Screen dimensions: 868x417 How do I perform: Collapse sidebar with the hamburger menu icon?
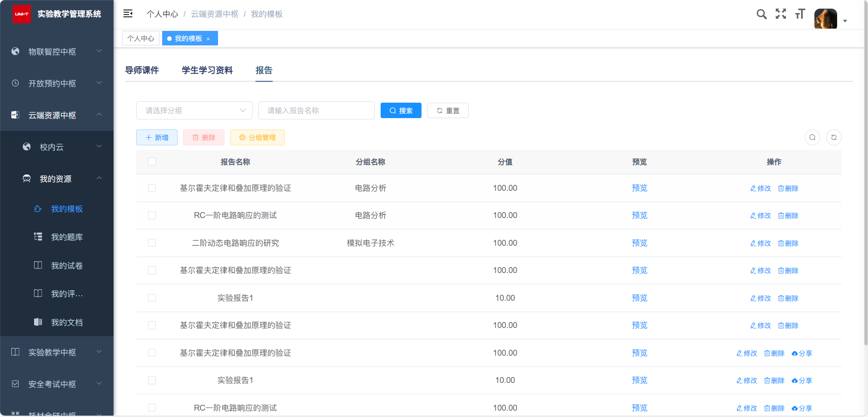coord(128,14)
